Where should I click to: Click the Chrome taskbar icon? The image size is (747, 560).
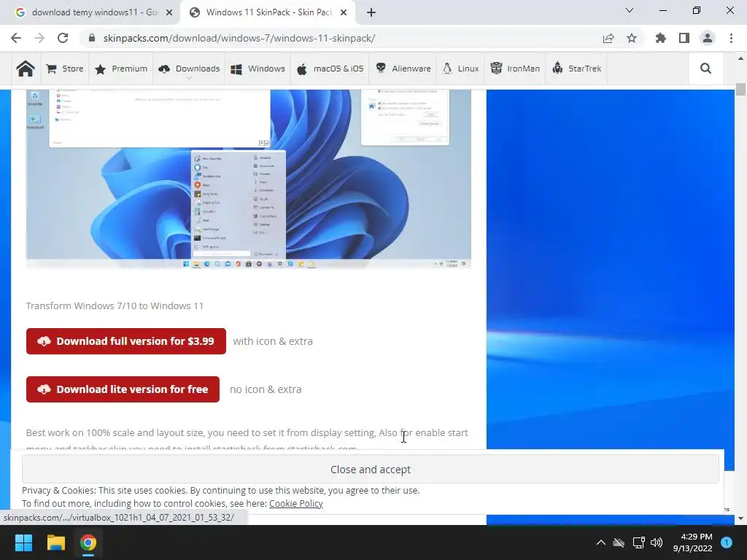click(x=88, y=542)
